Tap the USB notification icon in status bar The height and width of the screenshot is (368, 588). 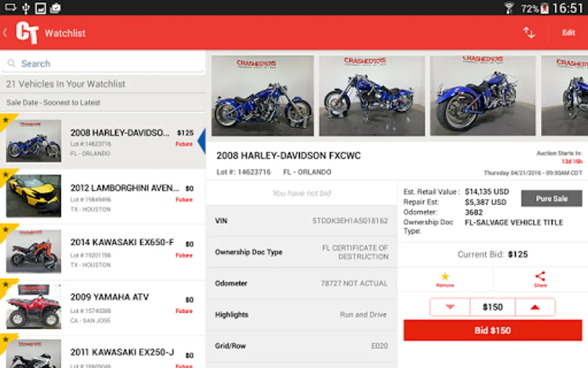click(x=26, y=8)
